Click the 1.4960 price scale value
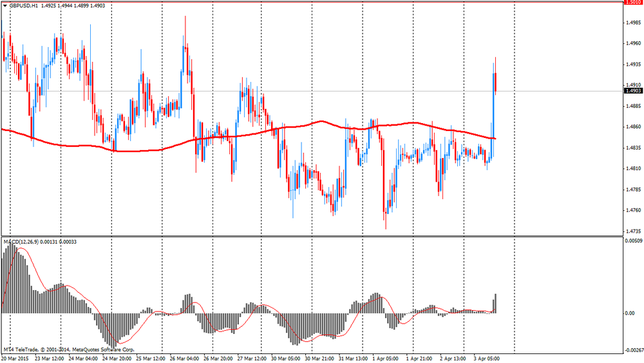 coord(632,44)
